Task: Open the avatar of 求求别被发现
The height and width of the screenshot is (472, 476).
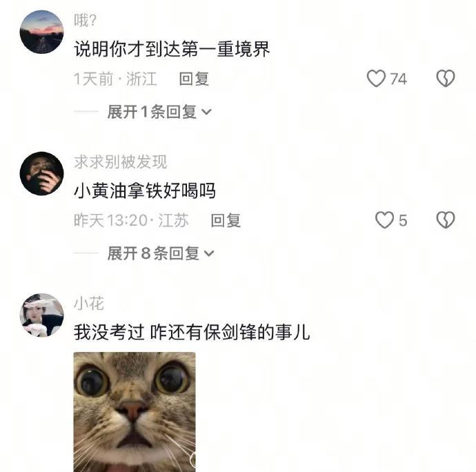Action: point(41,173)
